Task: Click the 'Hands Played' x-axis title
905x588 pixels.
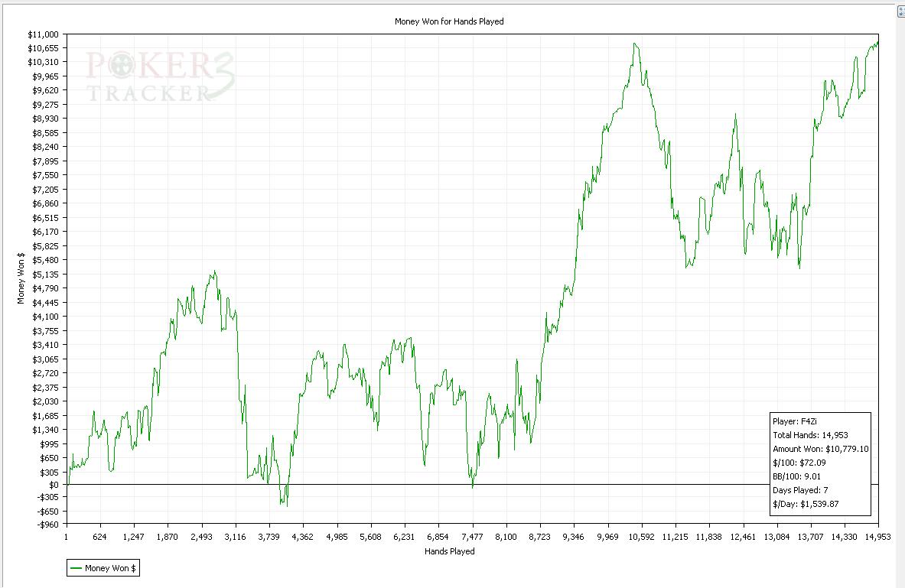Action: 449,551
